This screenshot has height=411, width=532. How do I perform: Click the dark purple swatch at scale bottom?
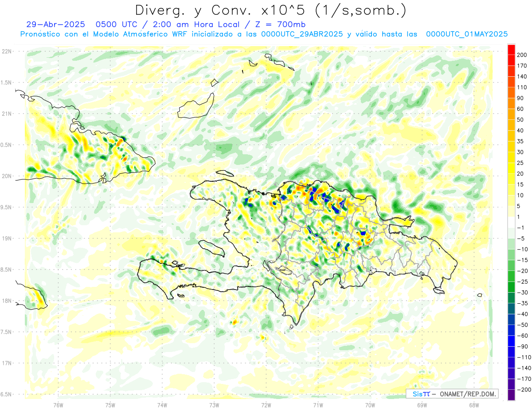512,395
